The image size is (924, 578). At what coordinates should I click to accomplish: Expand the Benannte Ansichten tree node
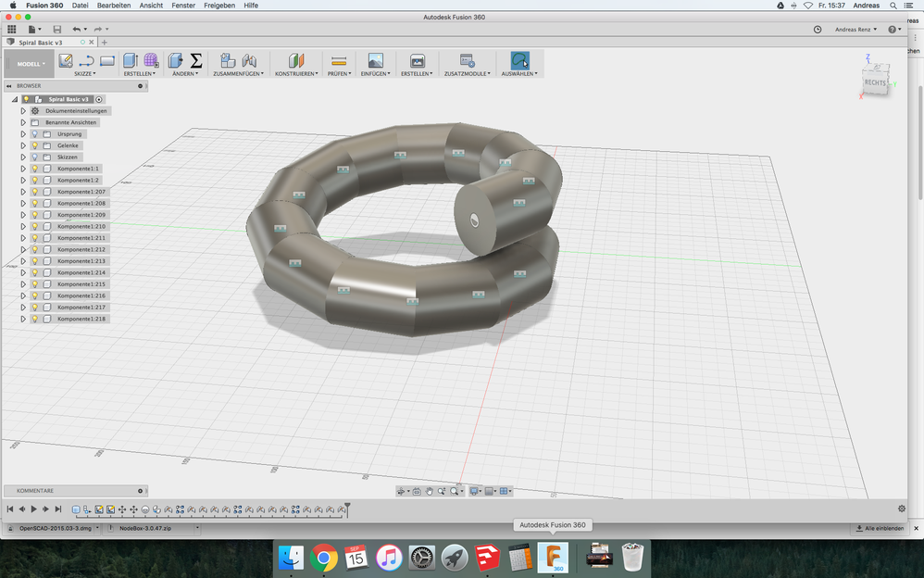[x=23, y=122]
